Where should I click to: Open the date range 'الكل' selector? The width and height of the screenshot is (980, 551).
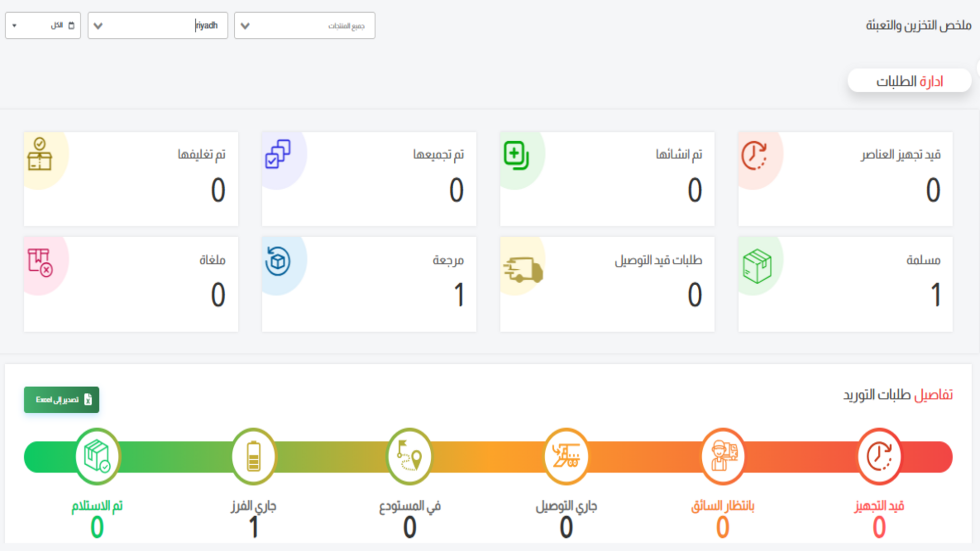(43, 26)
